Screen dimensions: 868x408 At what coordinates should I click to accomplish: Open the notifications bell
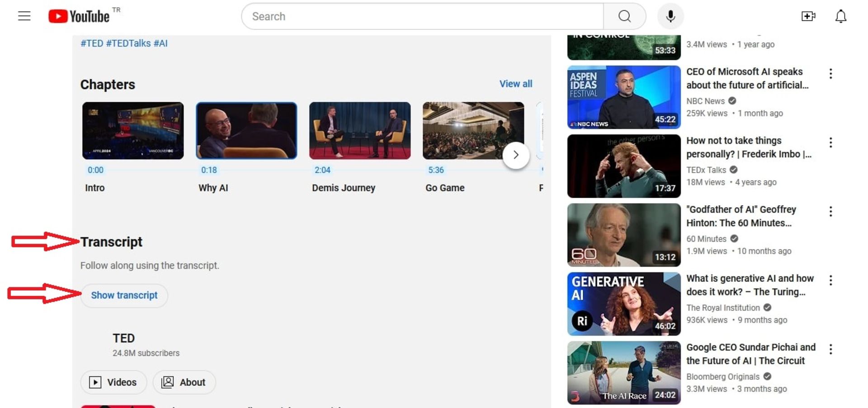pyautogui.click(x=840, y=16)
